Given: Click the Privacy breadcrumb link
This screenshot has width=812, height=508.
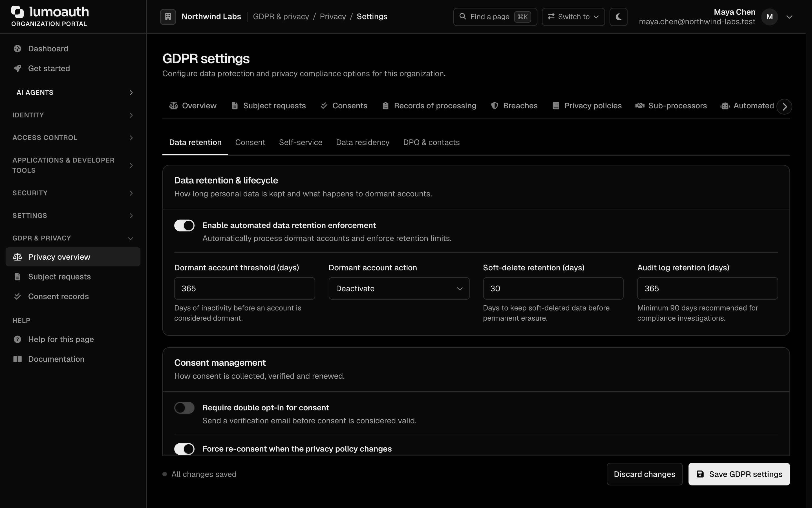Looking at the screenshot, I should 333,16.
